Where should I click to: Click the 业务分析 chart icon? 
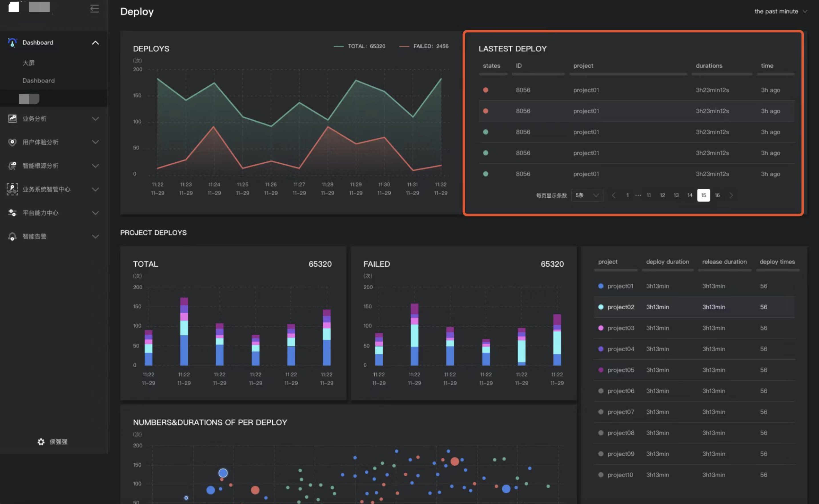pos(12,119)
